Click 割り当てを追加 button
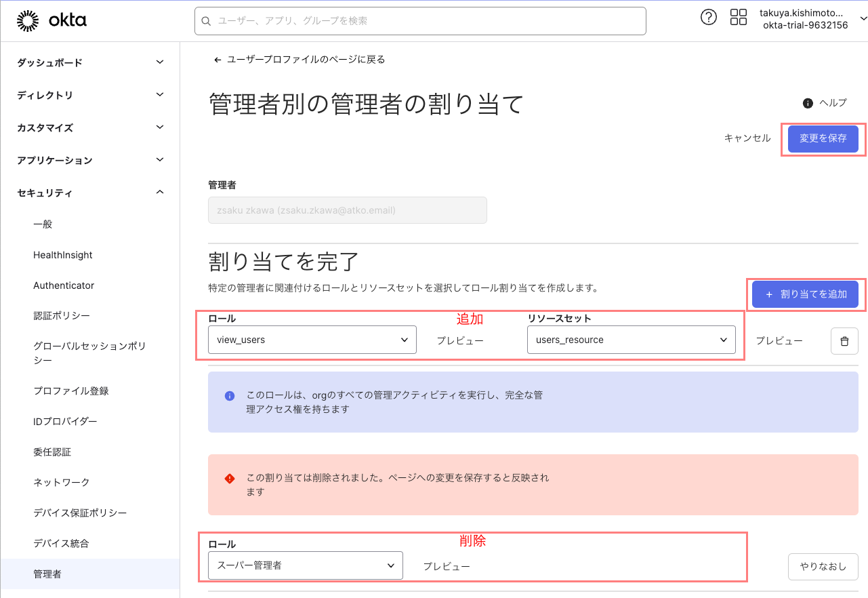The width and height of the screenshot is (868, 598). click(805, 294)
